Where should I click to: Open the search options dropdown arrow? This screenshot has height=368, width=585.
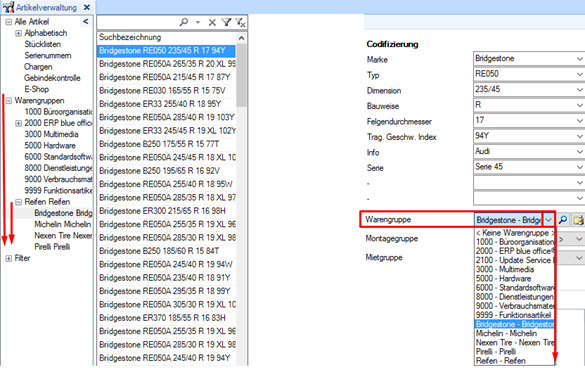click(198, 22)
